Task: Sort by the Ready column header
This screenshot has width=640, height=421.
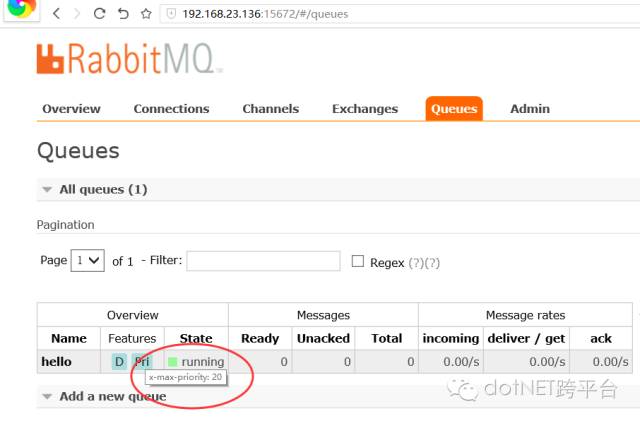Action: [260, 338]
